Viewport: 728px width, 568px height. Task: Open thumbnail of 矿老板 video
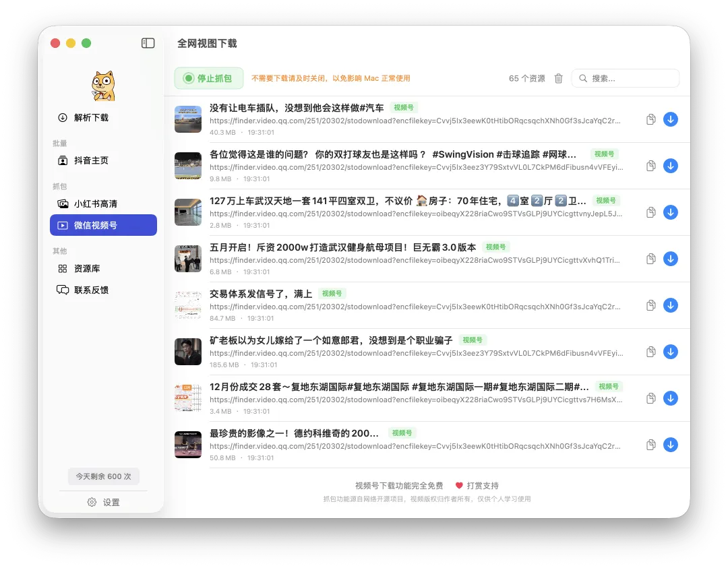tap(188, 352)
